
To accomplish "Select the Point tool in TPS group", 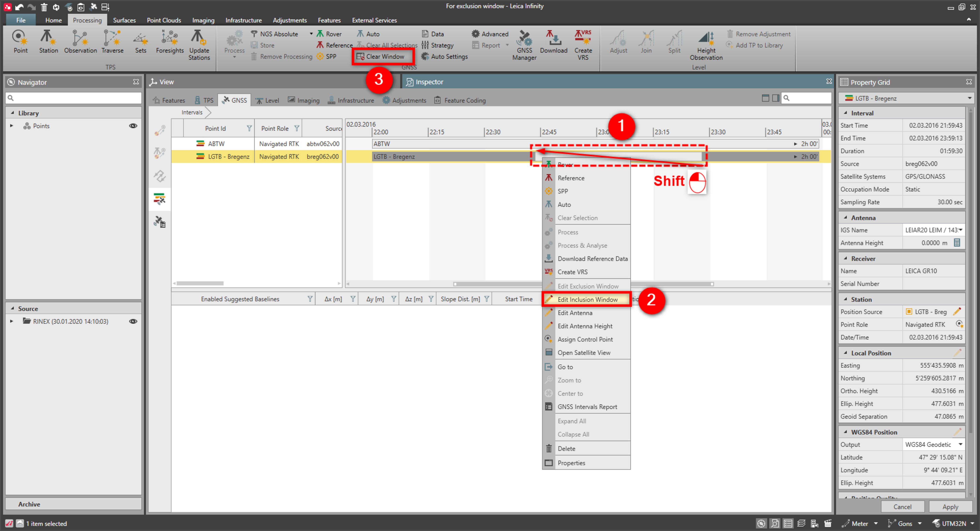I will pyautogui.click(x=20, y=42).
